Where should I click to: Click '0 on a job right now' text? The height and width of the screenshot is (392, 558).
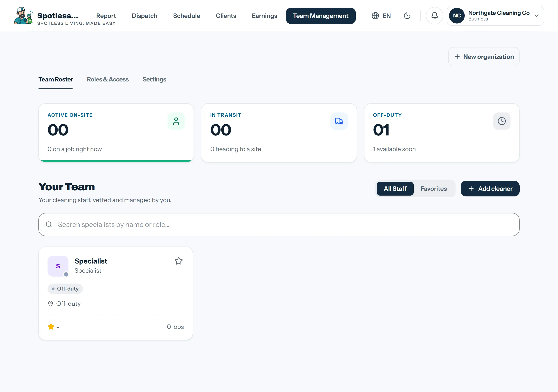coord(75,149)
